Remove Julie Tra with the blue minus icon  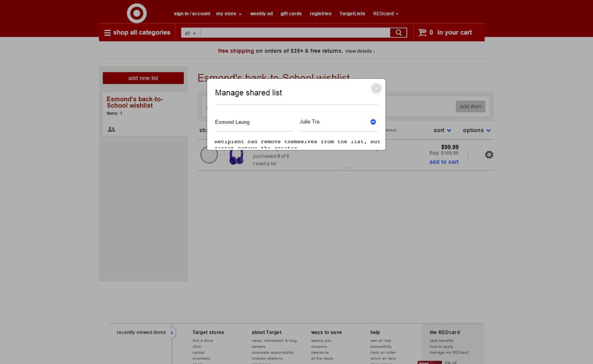pyautogui.click(x=373, y=122)
